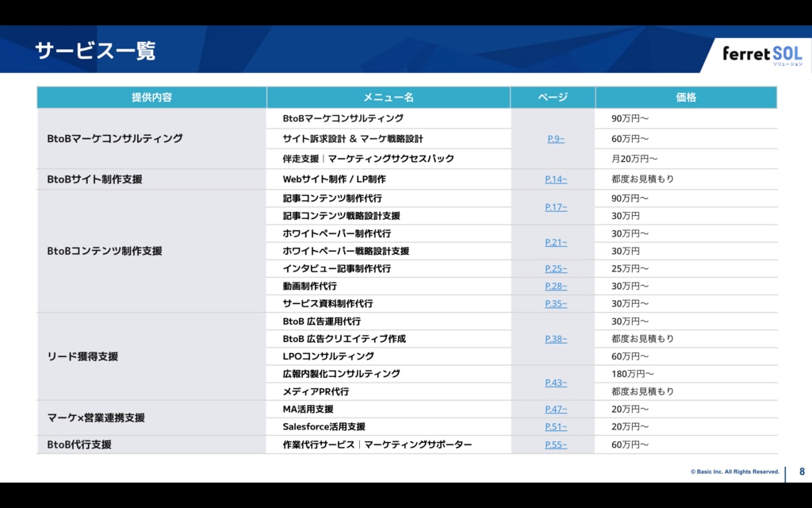812x508 pixels.
Task: Open P.43~ link for PR consulting
Action: [556, 383]
